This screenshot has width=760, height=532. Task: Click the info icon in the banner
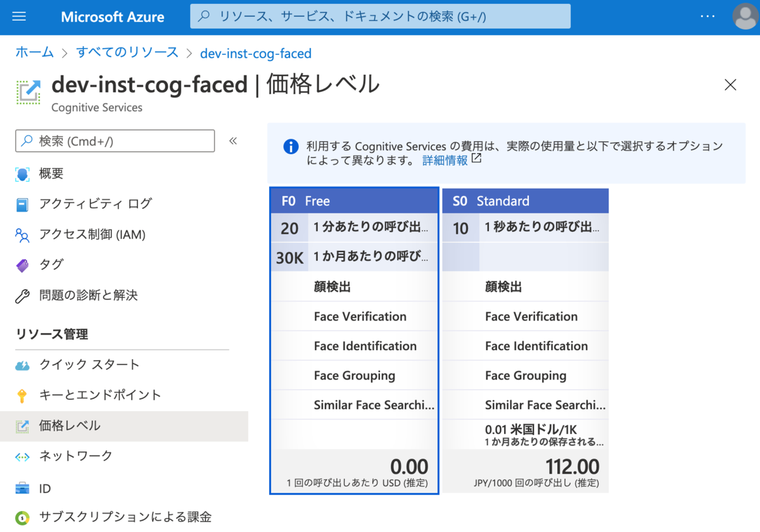(x=290, y=147)
